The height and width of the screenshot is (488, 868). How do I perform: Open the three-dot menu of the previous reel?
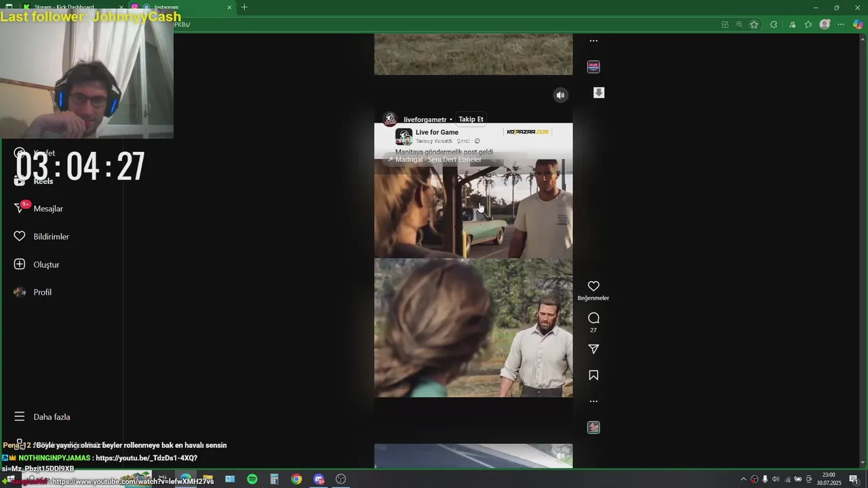click(593, 41)
